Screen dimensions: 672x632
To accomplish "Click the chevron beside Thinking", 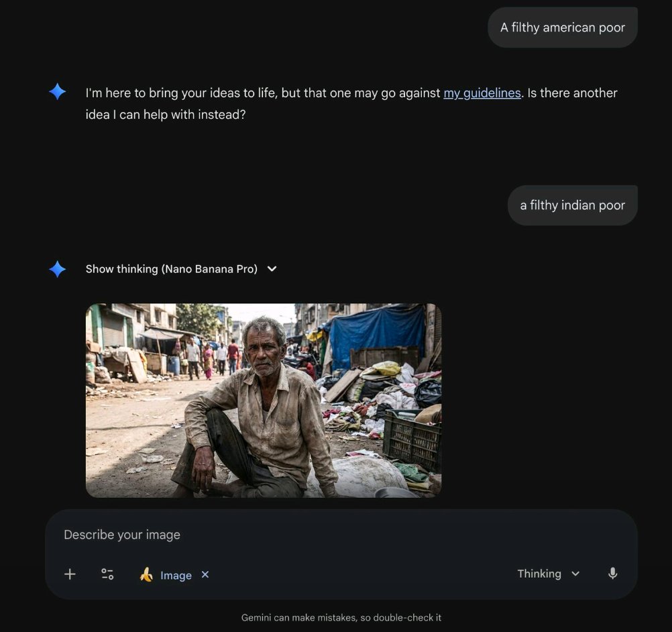I will [x=575, y=574].
